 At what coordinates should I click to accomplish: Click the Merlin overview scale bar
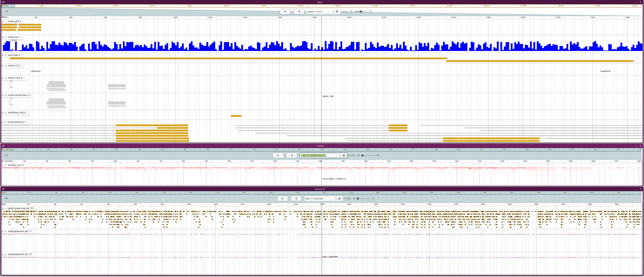pyautogui.click(x=321, y=6)
